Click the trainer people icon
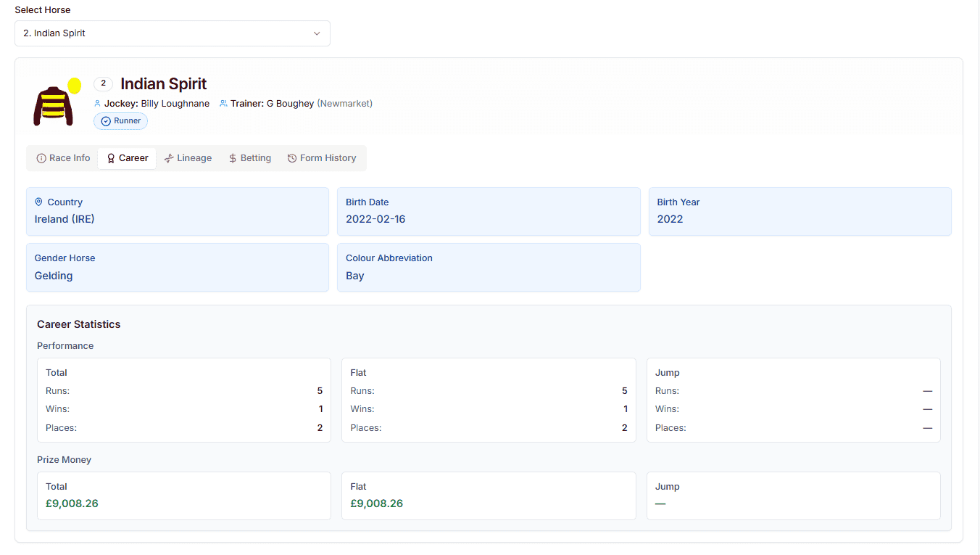This screenshot has width=980, height=555. click(224, 104)
